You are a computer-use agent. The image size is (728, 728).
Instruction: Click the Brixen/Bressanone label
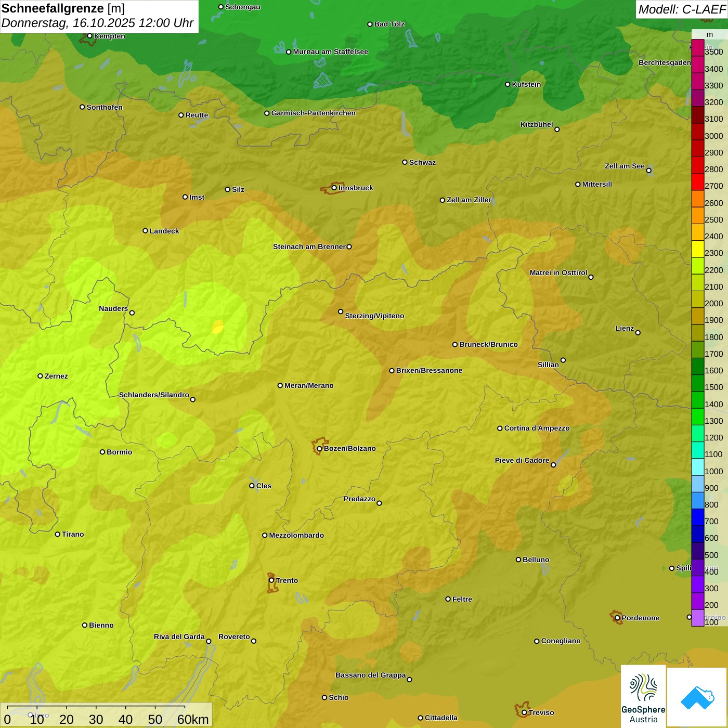(429, 370)
